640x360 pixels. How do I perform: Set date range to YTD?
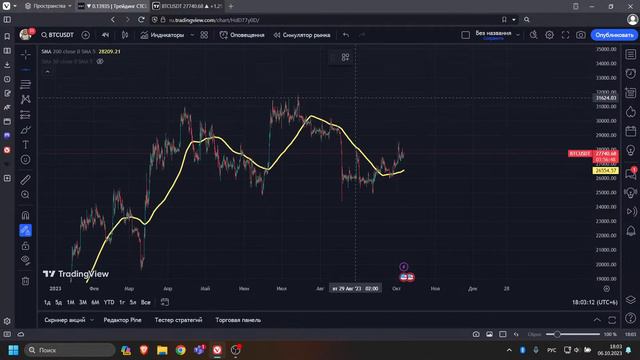coord(109,302)
